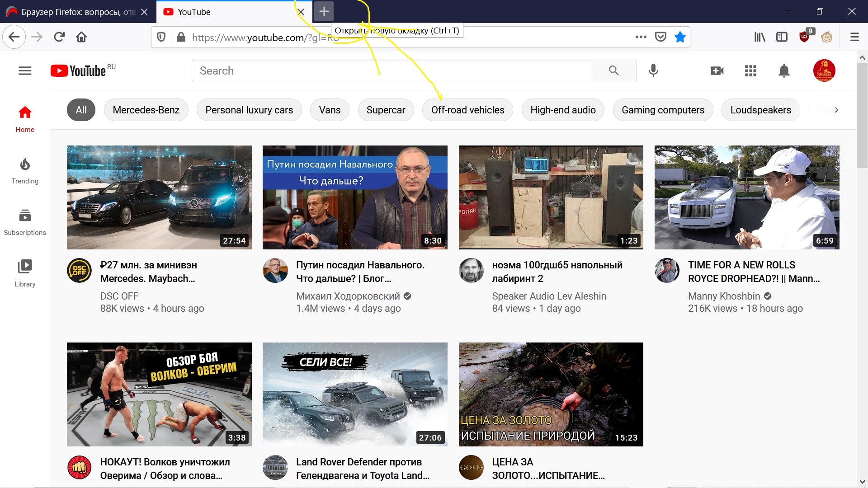Toggle the Firefox sidebar view icon
This screenshot has width=868, height=488.
point(782,37)
